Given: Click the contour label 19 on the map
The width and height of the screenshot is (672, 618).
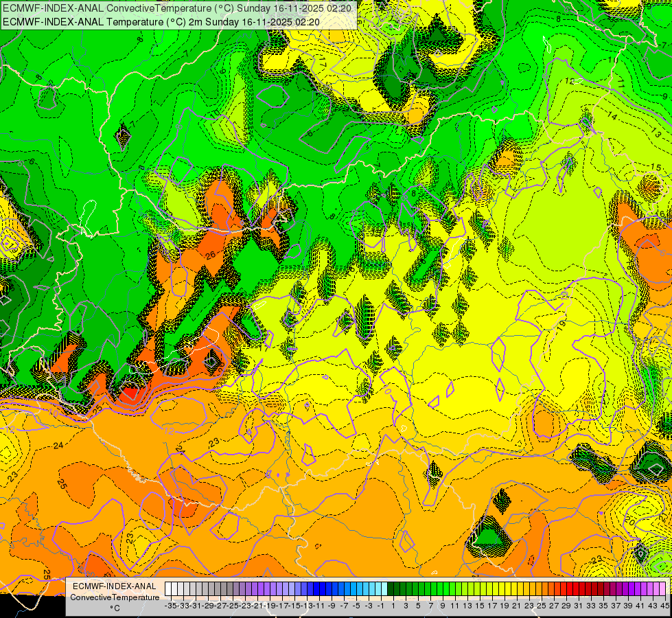Looking at the screenshot, I should click(561, 325).
